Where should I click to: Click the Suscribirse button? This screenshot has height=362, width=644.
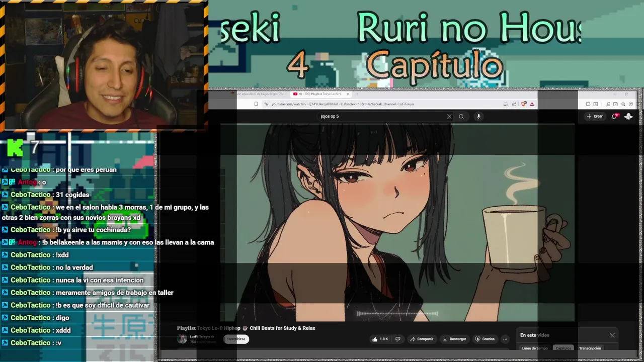click(x=236, y=339)
